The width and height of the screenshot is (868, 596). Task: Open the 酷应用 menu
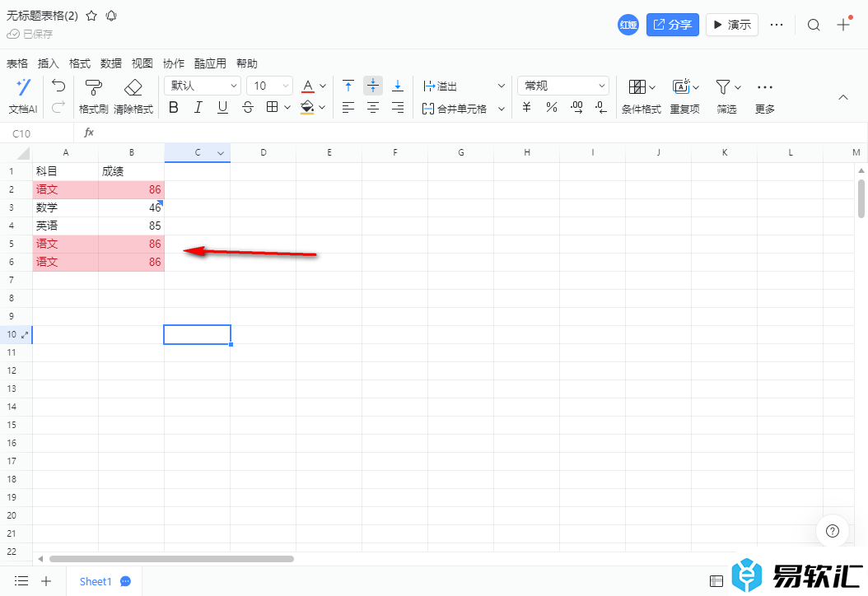coord(210,63)
